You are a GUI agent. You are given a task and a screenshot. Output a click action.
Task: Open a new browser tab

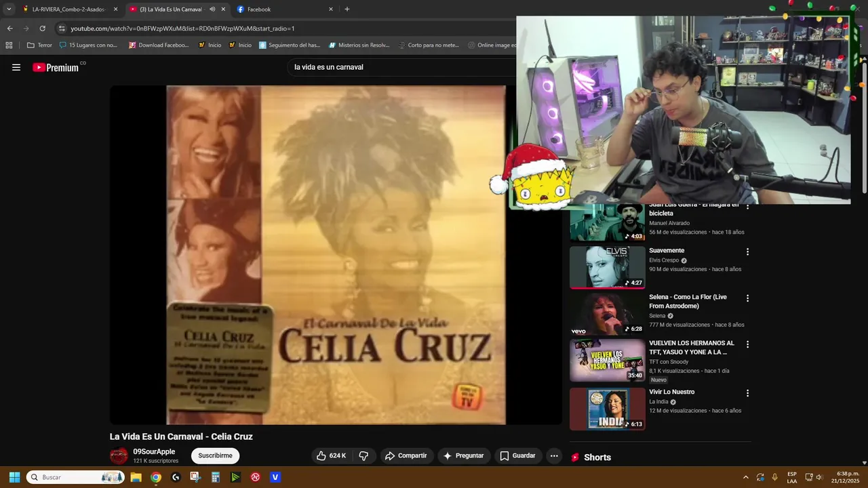pos(347,9)
